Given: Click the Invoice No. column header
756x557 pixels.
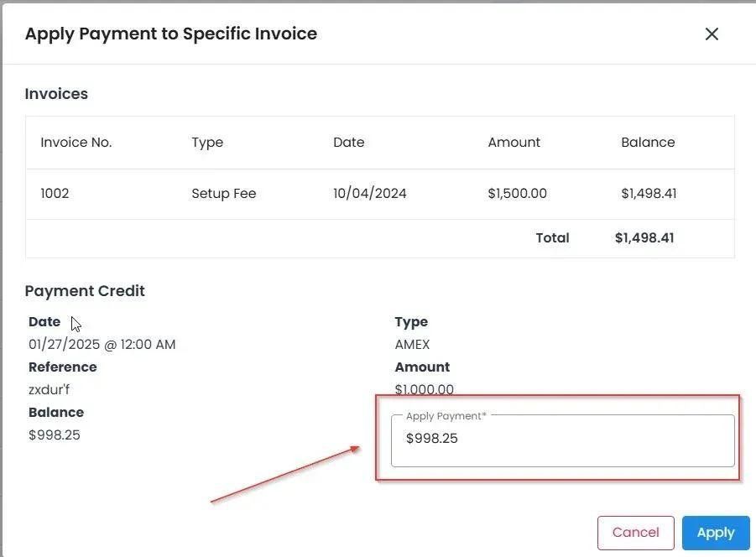Looking at the screenshot, I should pos(76,143).
